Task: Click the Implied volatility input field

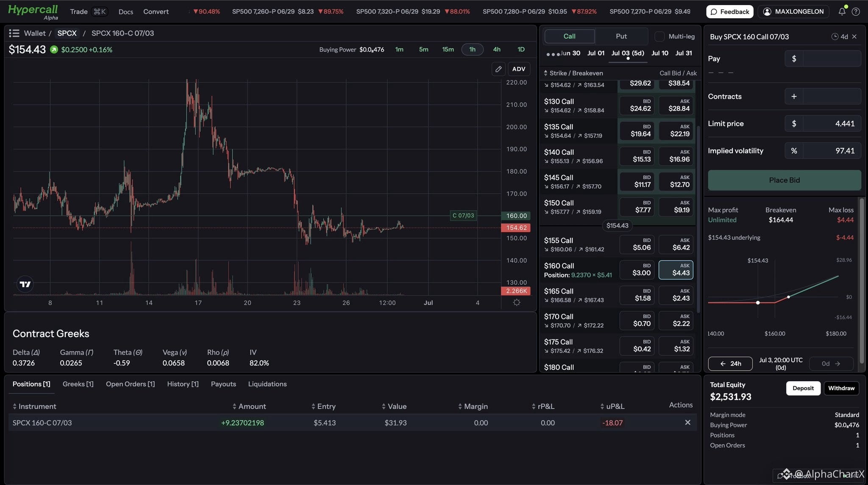Action: click(x=832, y=151)
